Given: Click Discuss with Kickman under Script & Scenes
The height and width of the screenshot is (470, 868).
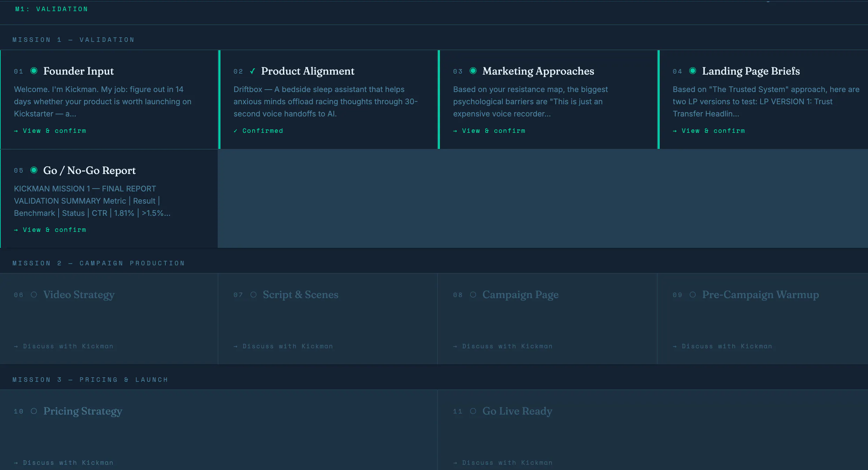Looking at the screenshot, I should tap(283, 346).
